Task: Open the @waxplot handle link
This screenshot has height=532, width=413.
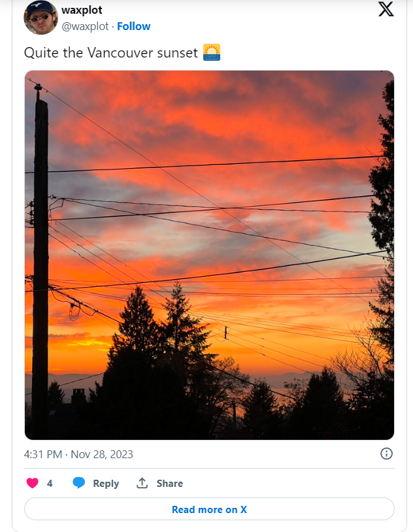Action: (85, 26)
